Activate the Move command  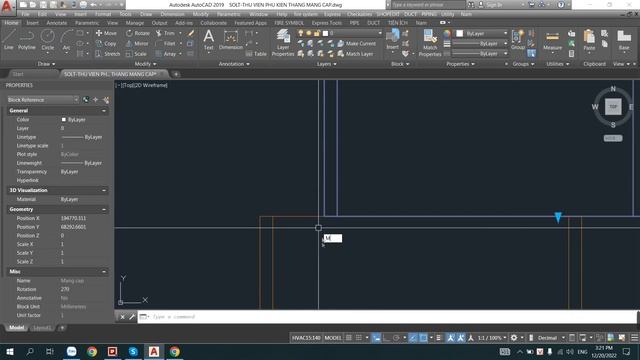click(106, 33)
